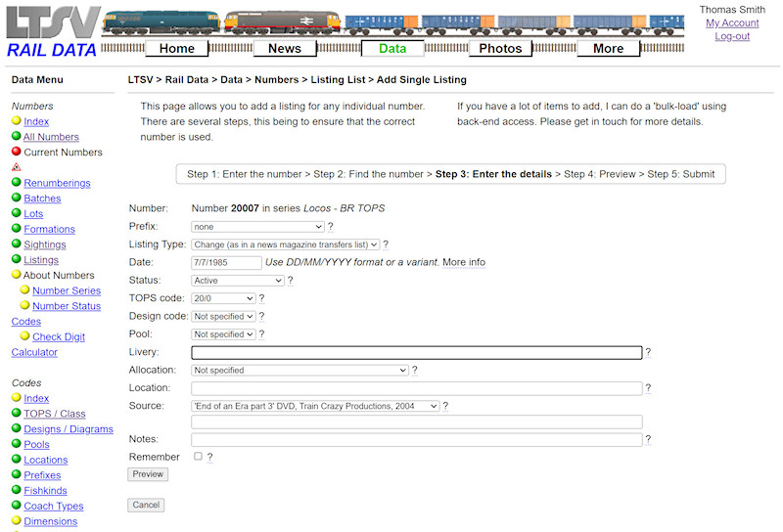Click the grey and red locomotive image in header

pyautogui.click(x=283, y=22)
